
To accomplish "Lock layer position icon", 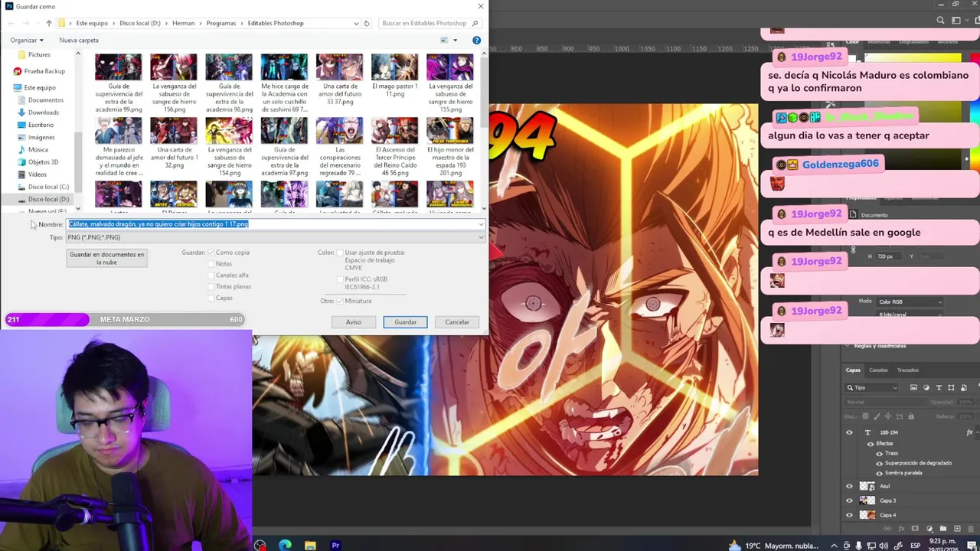I will click(887, 416).
